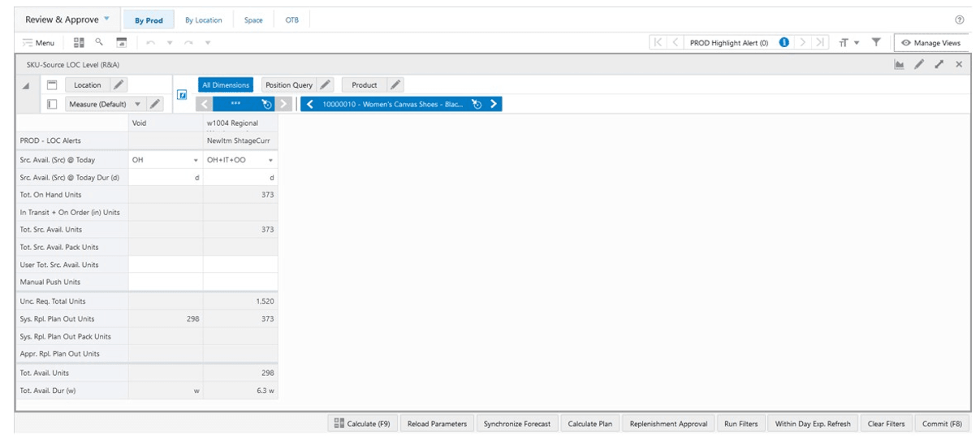
Task: Click Run Filters button
Action: pyautogui.click(x=741, y=424)
